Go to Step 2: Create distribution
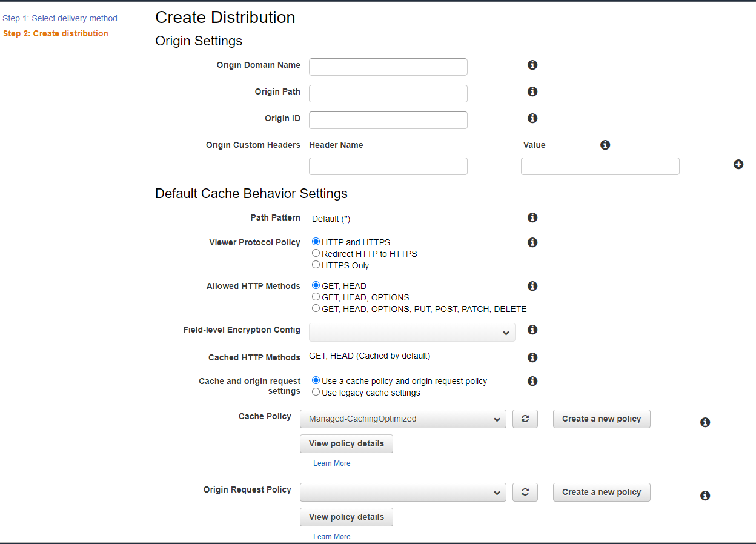Viewport: 756px width, 544px height. click(56, 33)
